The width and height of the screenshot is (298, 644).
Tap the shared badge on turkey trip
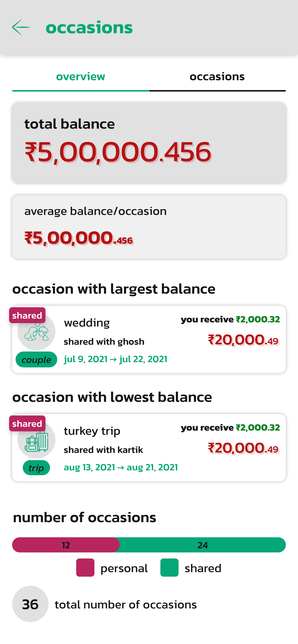[27, 423]
